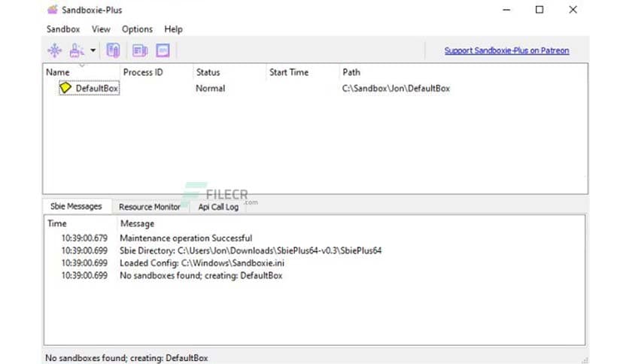
Task: Click the window resize grip in status bar
Action: 585,360
